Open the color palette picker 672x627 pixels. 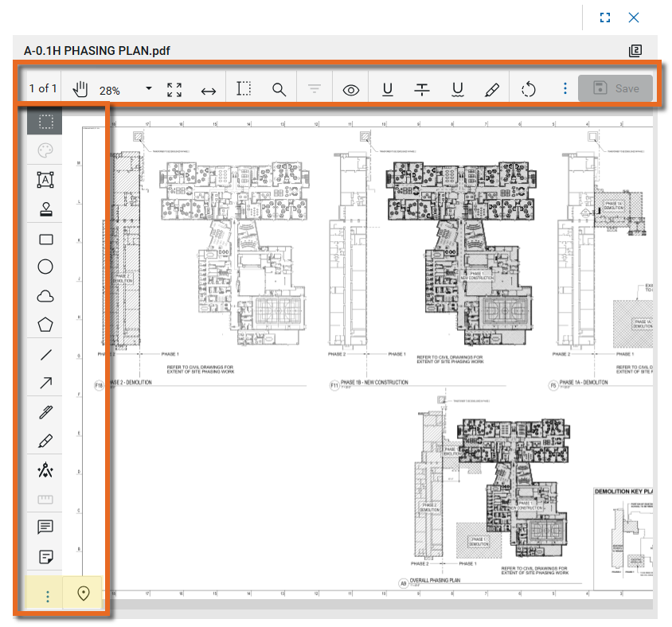click(45, 150)
